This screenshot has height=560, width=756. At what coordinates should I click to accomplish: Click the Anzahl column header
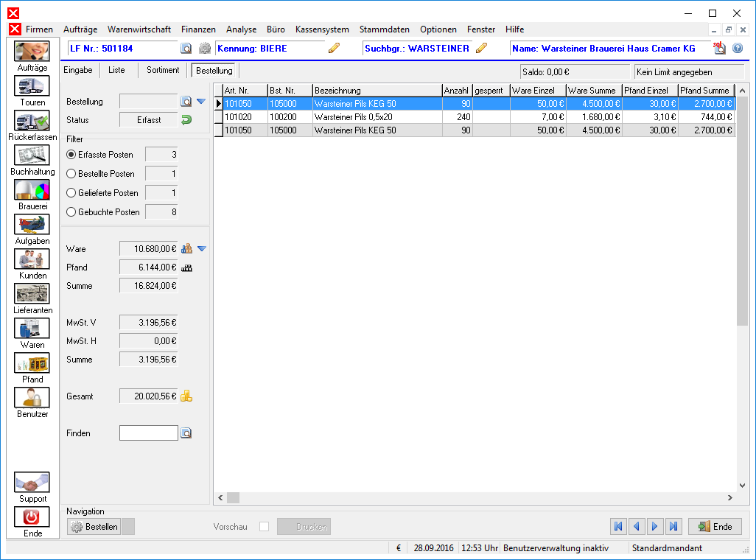coord(457,90)
